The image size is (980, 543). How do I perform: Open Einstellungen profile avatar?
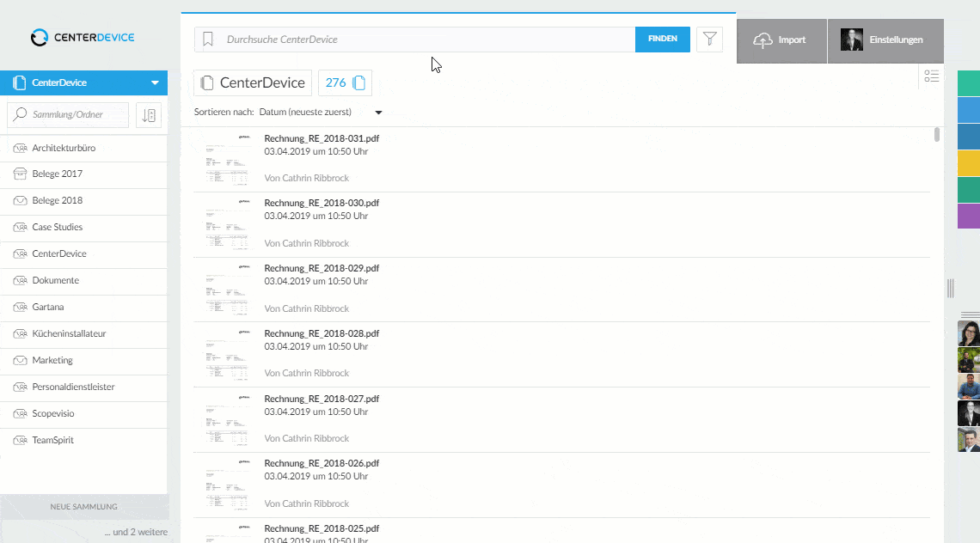point(851,40)
